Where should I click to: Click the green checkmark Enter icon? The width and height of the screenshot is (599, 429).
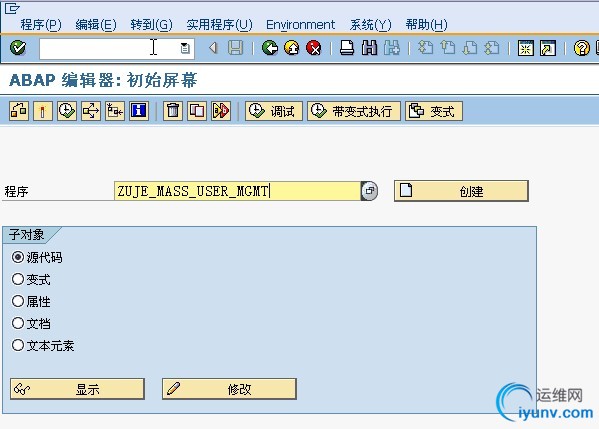(18, 48)
